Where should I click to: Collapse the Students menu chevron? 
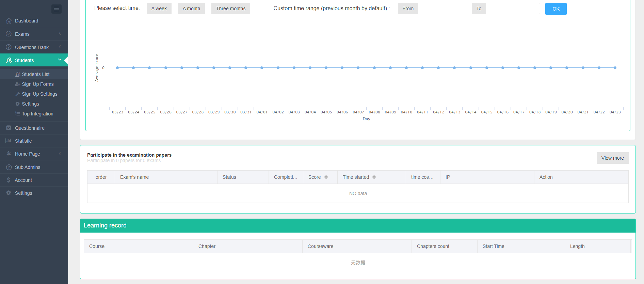pyautogui.click(x=60, y=60)
